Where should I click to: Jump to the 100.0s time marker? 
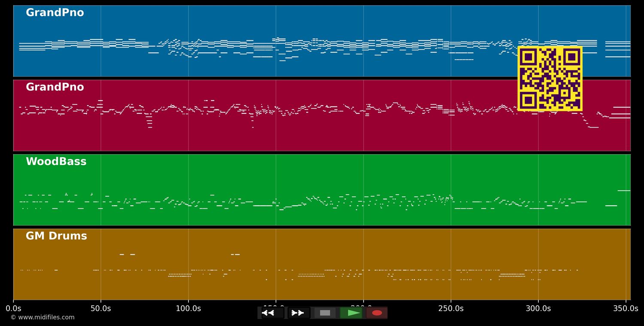(188, 308)
